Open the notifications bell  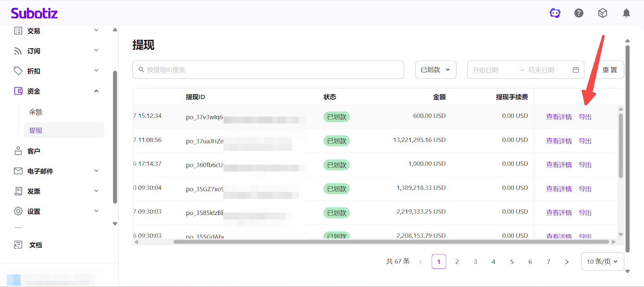pos(626,13)
